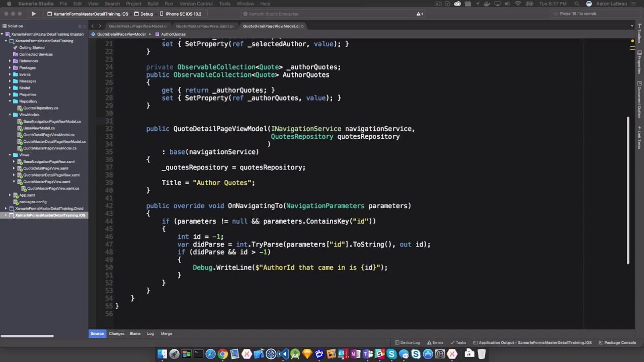Open the Device Log pad
Screen dimensions: 644x362
407,342
